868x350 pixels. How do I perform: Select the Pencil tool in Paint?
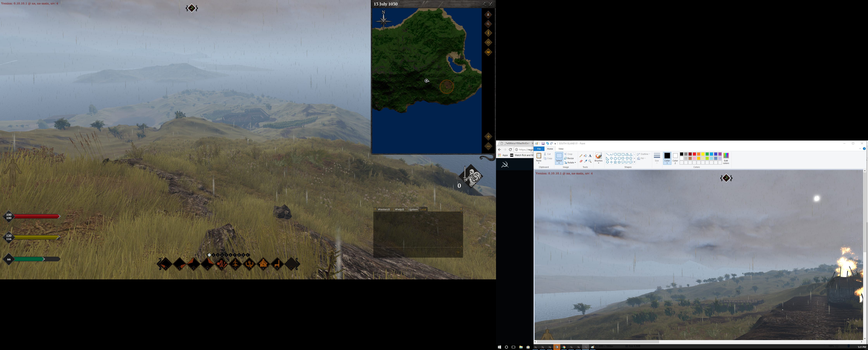pyautogui.click(x=581, y=156)
